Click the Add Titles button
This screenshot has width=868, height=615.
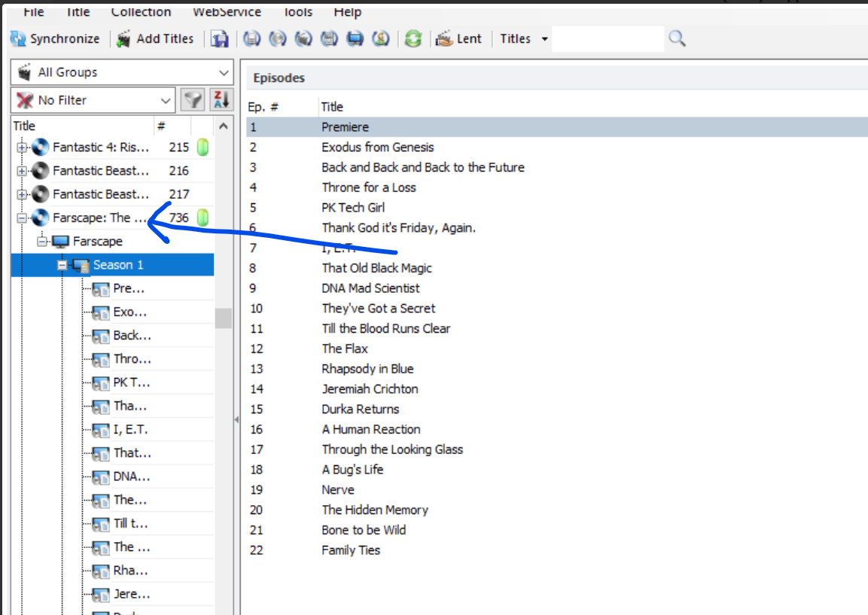(156, 38)
